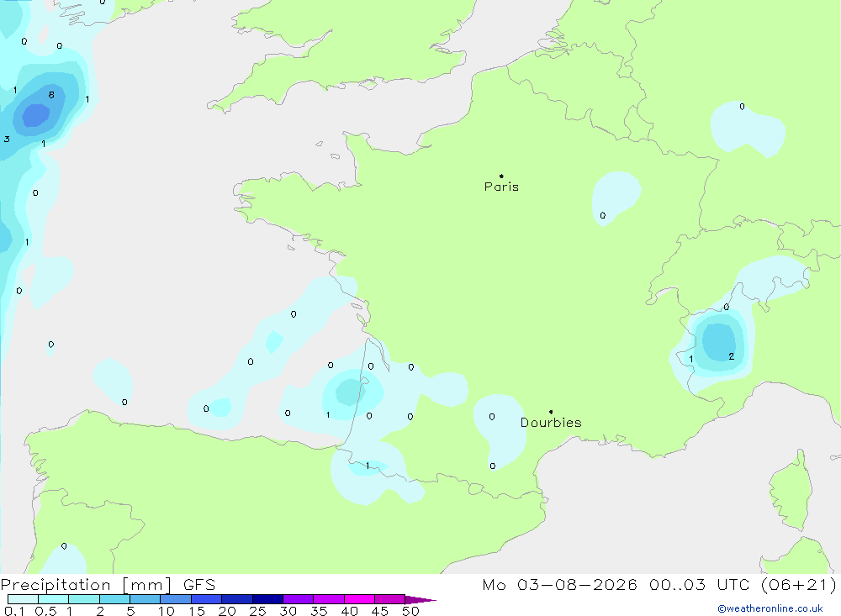The height and width of the screenshot is (616, 841).
Task: Click the purple legend swatch between 30 and 35
Action: click(299, 599)
